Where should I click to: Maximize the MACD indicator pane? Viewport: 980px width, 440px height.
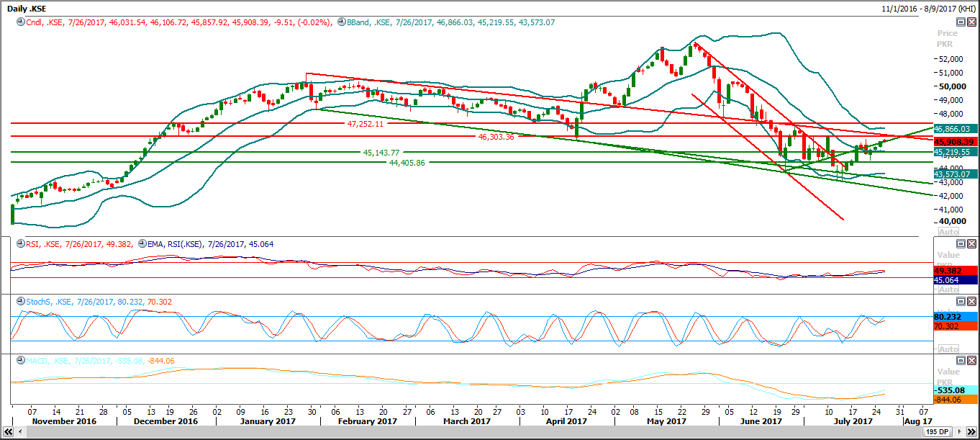(x=961, y=360)
